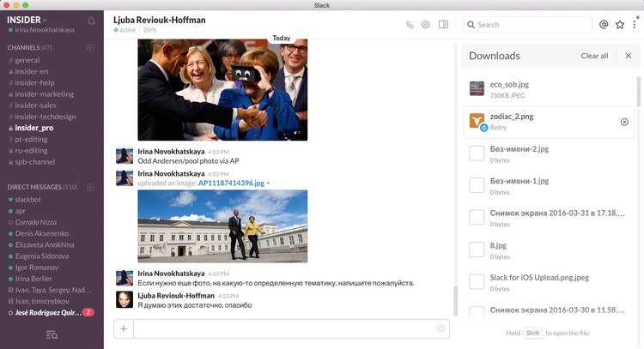Open the quick switcher icon at sidebar bottom
This screenshot has height=349, width=644.
[52, 334]
